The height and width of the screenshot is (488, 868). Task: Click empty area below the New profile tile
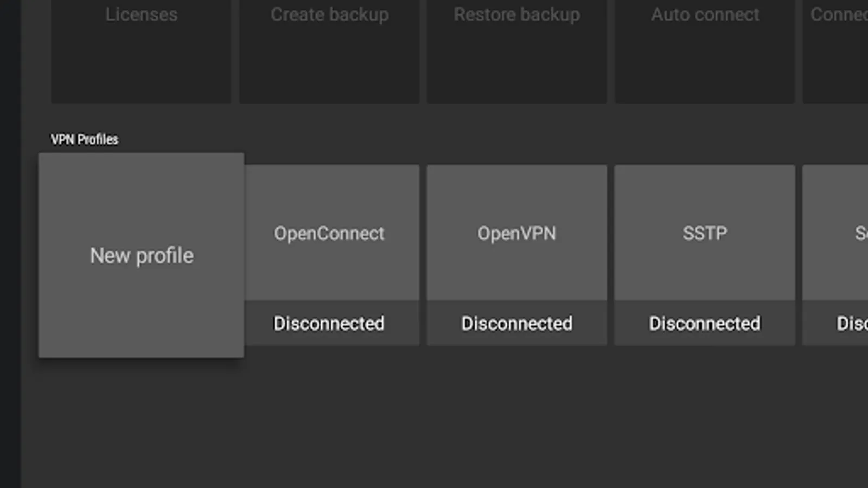[x=141, y=423]
